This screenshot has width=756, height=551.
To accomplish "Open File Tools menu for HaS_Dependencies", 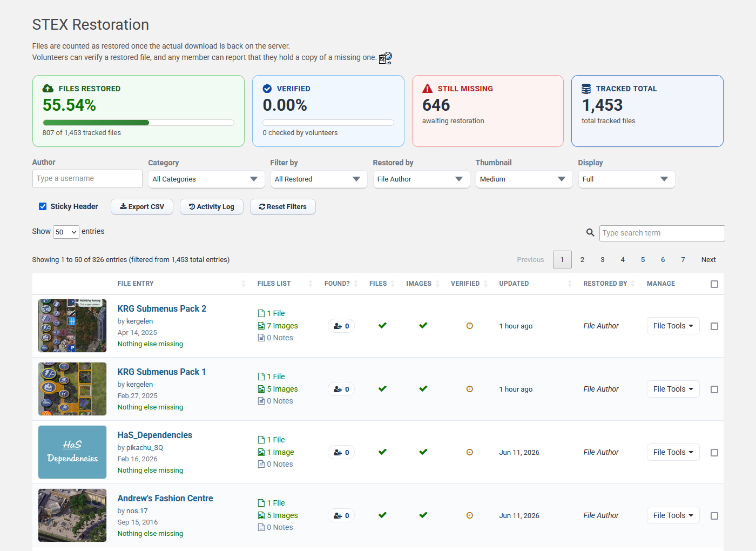I will (x=673, y=452).
